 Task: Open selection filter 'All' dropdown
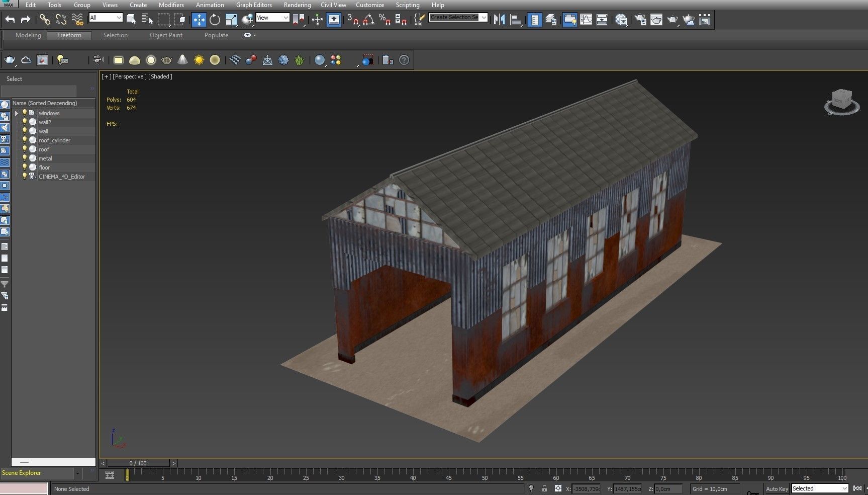pyautogui.click(x=106, y=18)
